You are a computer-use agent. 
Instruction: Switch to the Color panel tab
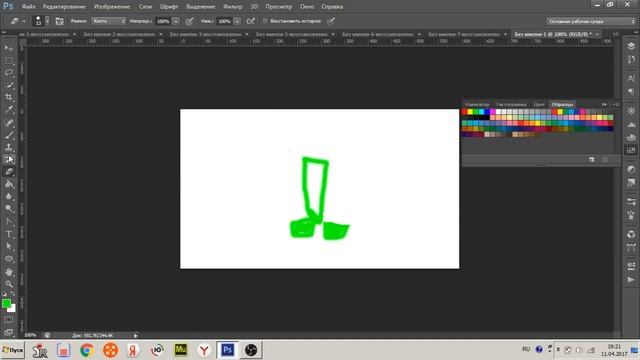pos(539,104)
